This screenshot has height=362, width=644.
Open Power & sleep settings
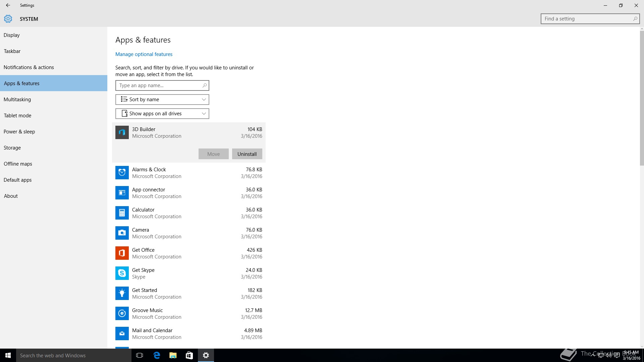(x=54, y=132)
